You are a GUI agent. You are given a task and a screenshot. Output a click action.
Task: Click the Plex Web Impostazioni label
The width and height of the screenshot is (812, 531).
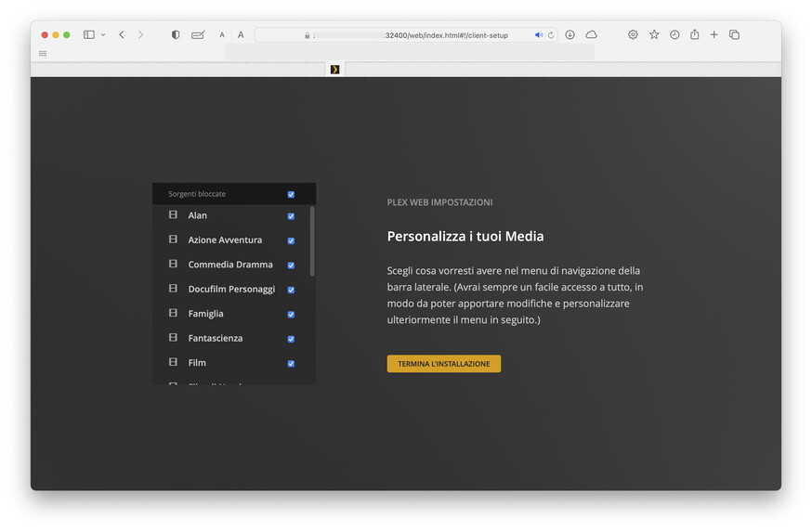tap(439, 202)
